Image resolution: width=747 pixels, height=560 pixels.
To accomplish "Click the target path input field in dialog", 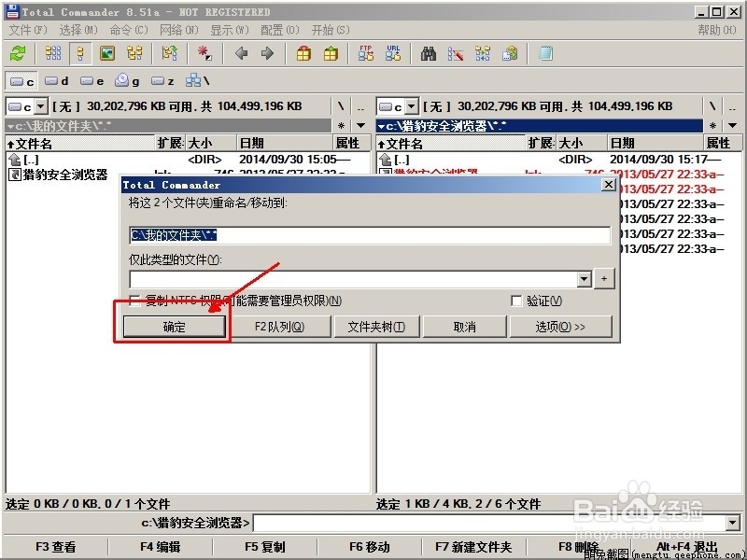I will click(370, 235).
